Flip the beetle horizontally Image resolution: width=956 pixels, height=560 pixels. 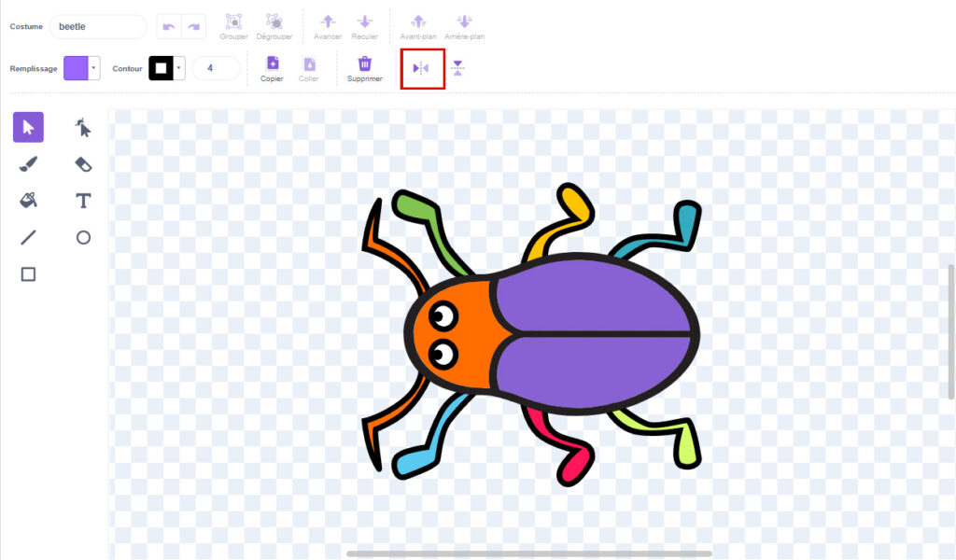[x=421, y=68]
